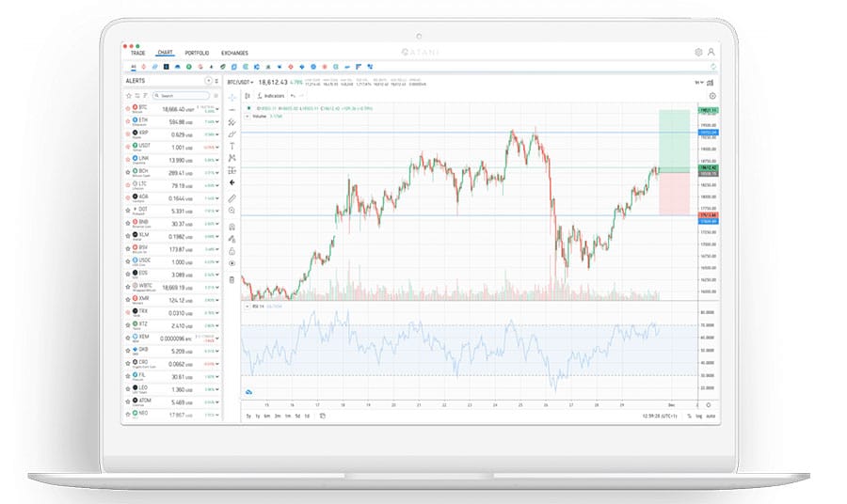
Task: Toggle favorite star for BTC
Action: (x=128, y=109)
